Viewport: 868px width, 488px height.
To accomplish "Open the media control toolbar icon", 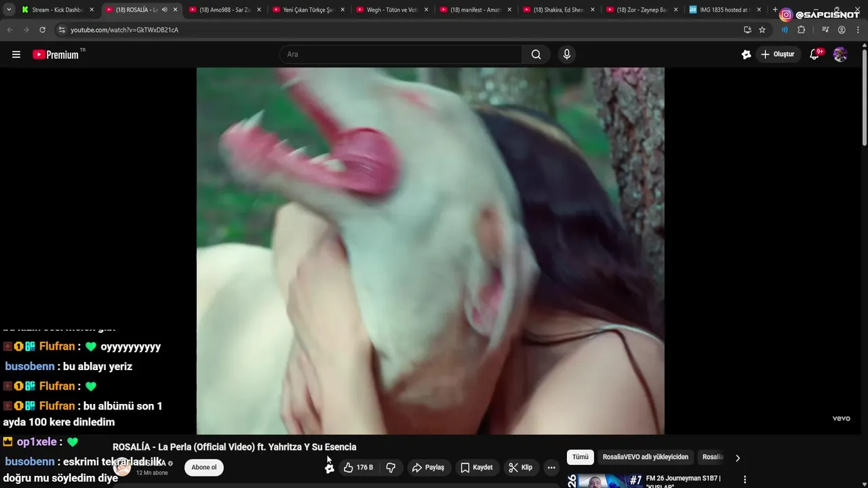I will (x=825, y=30).
